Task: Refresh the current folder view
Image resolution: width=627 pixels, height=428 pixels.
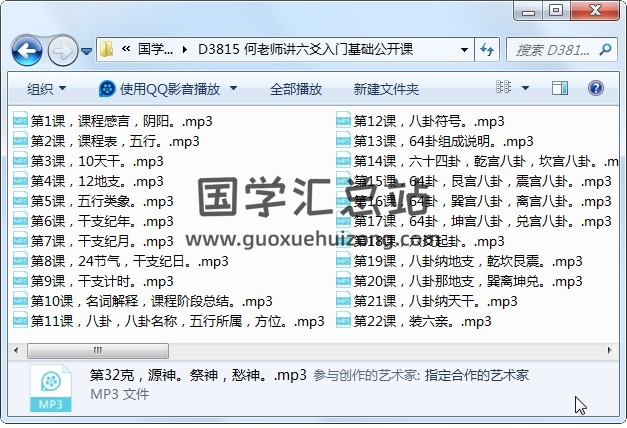Action: click(x=487, y=49)
